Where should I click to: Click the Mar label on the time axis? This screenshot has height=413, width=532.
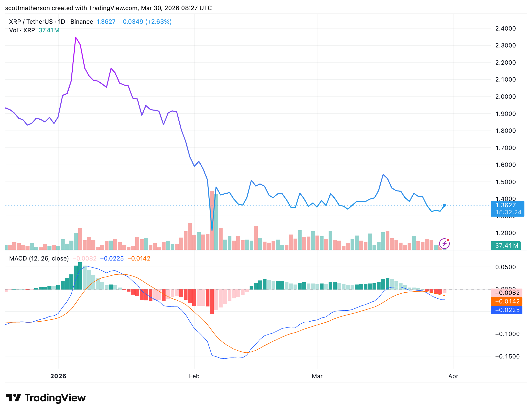click(317, 376)
